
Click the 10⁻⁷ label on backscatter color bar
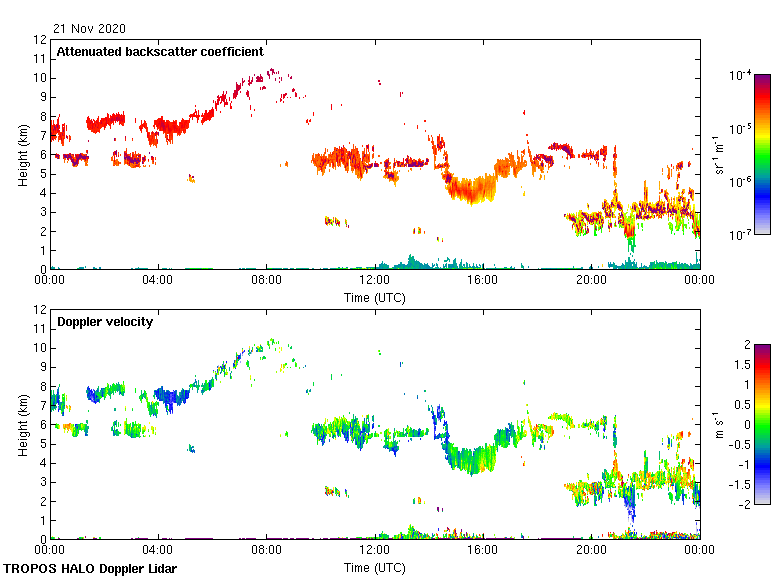point(741,235)
